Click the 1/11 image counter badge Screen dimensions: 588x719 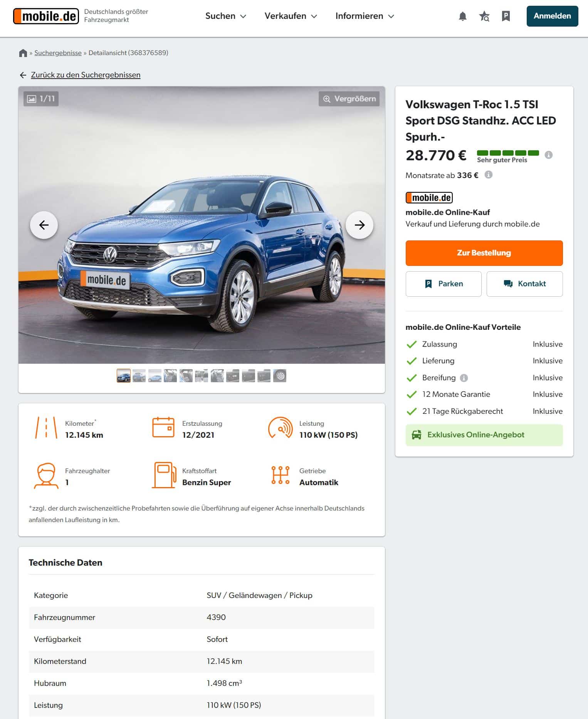point(41,99)
